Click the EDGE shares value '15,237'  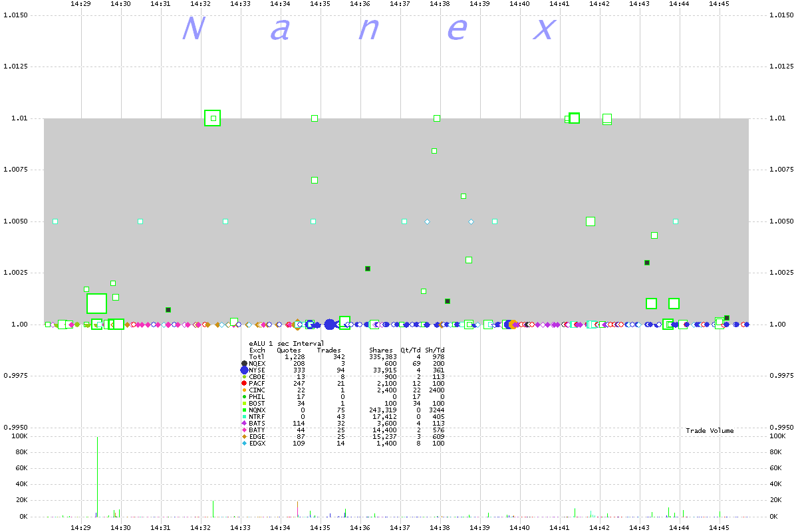[385, 436]
